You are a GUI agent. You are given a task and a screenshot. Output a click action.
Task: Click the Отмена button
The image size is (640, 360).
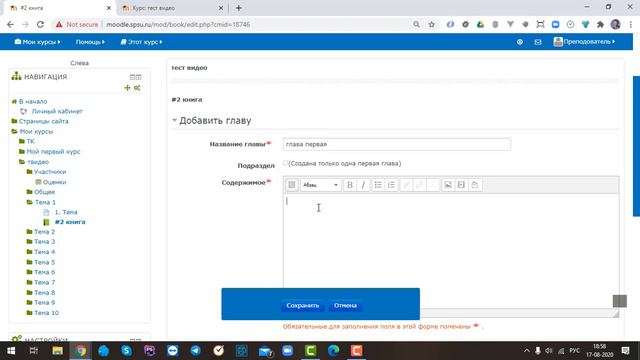point(345,305)
